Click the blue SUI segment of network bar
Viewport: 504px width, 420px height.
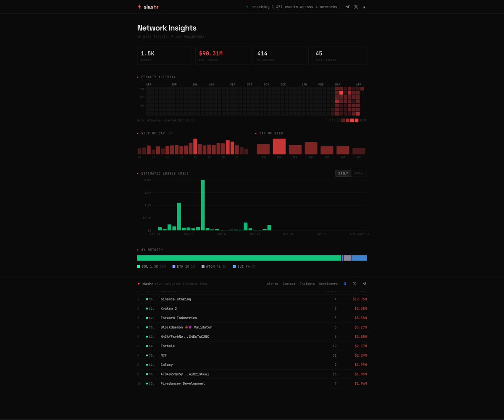[x=359, y=258]
